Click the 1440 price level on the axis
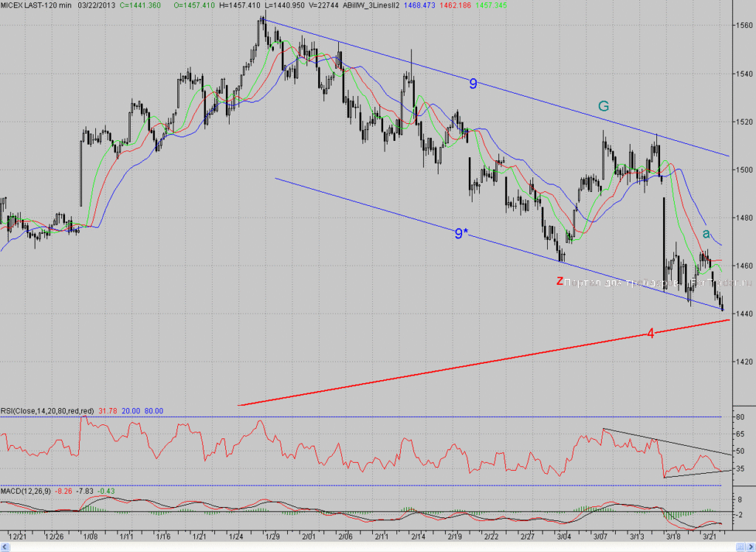This screenshot has width=756, height=552. click(744, 314)
